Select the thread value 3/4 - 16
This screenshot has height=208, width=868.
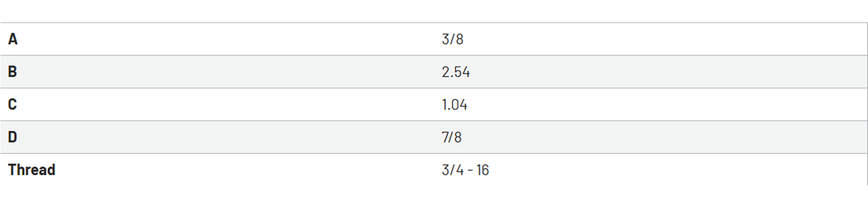click(x=465, y=170)
